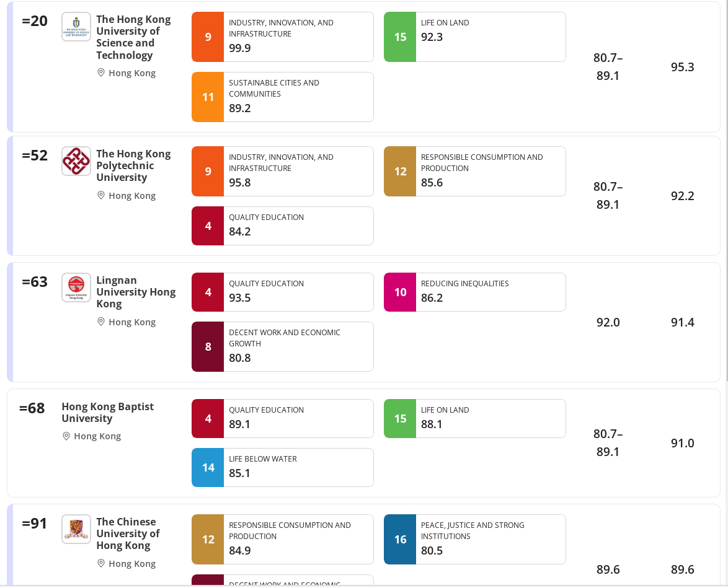Click SDG 8 Decent Work badge scoring 80.8
The height and width of the screenshot is (588, 728).
[208, 347]
